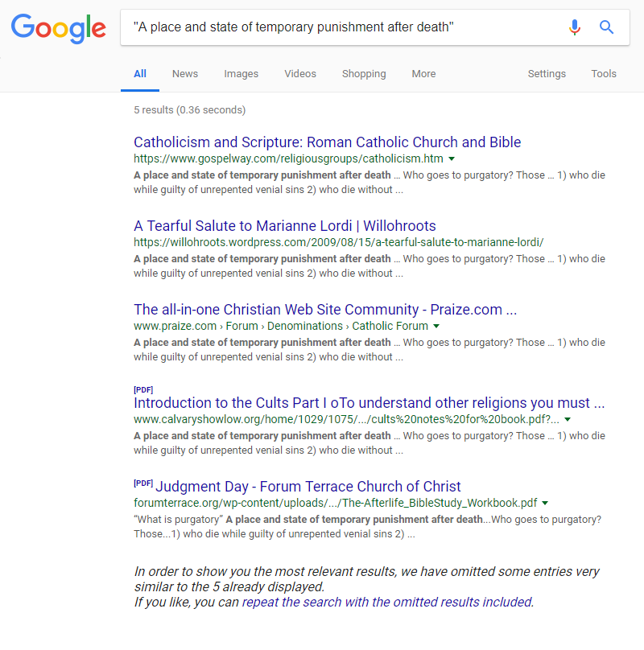The image size is (644, 650).
Task: Click the Google logo
Action: 58,28
